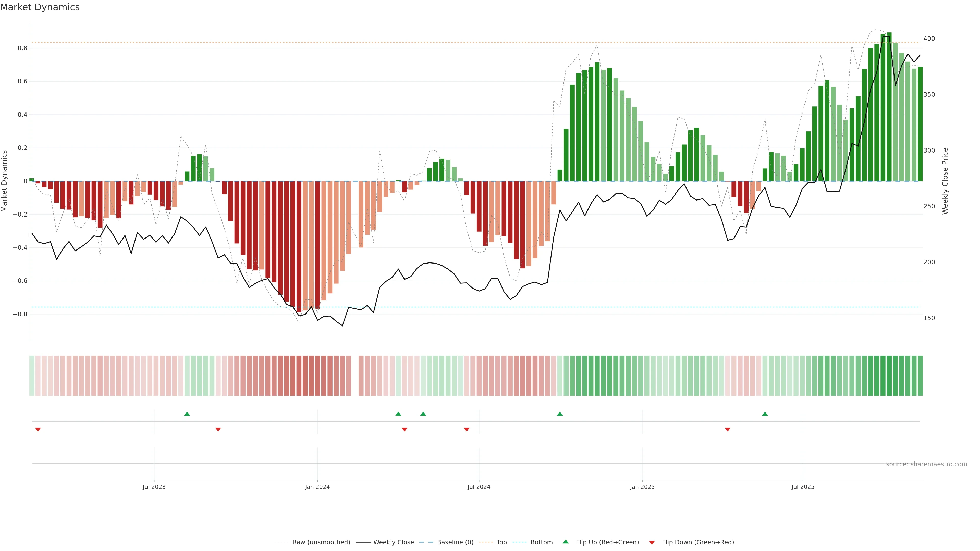Click the rightmost red Flip Down marker
The width and height of the screenshot is (980, 551).
pos(727,429)
